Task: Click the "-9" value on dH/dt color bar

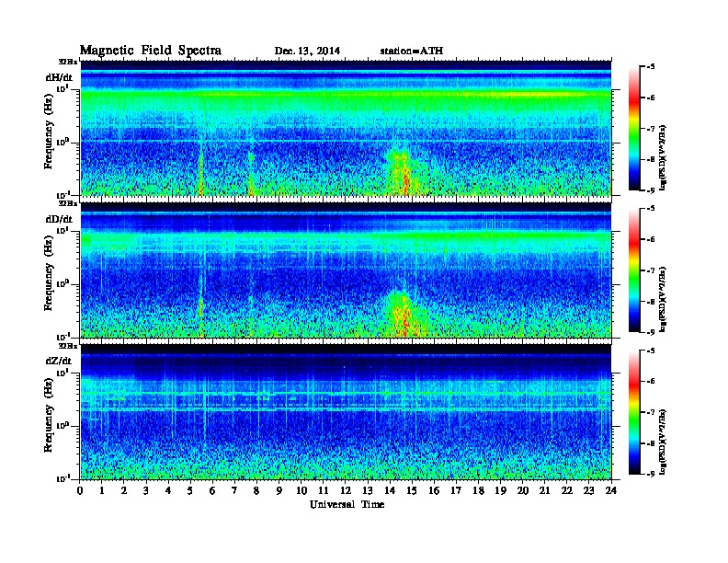Action: pos(651,190)
